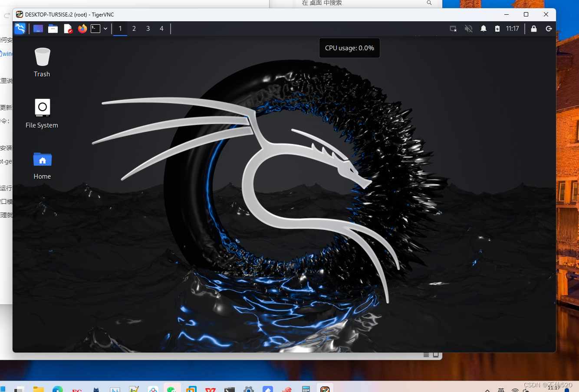579x392 pixels.
Task: Click the TigerVNC title bar icon
Action: (20, 14)
